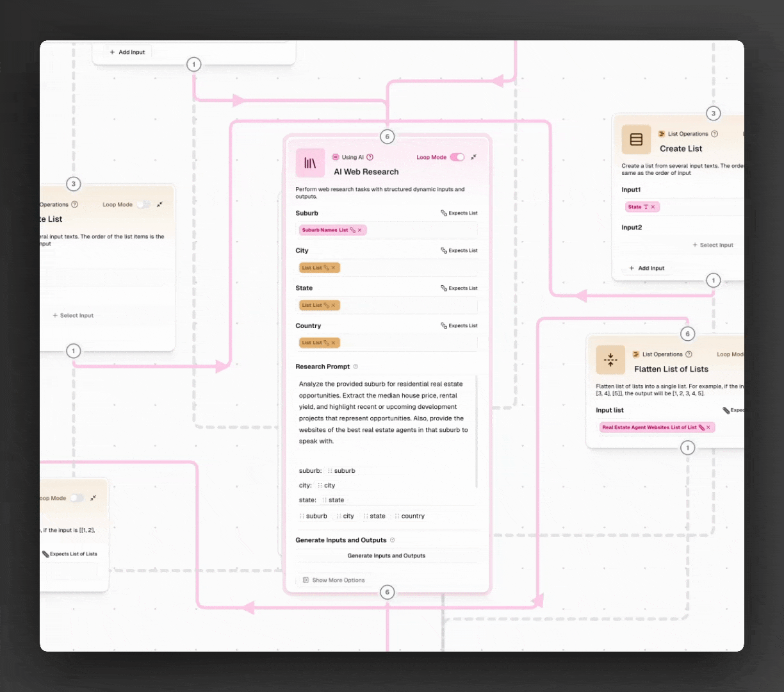Collapse the left Create List node
Image resolution: width=784 pixels, height=692 pixels.
159,204
